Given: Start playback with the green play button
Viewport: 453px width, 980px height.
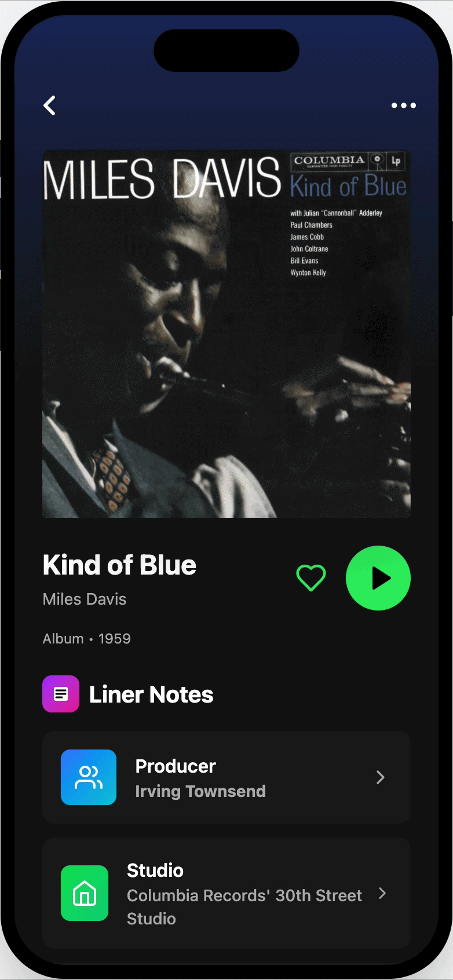Looking at the screenshot, I should coord(378,578).
